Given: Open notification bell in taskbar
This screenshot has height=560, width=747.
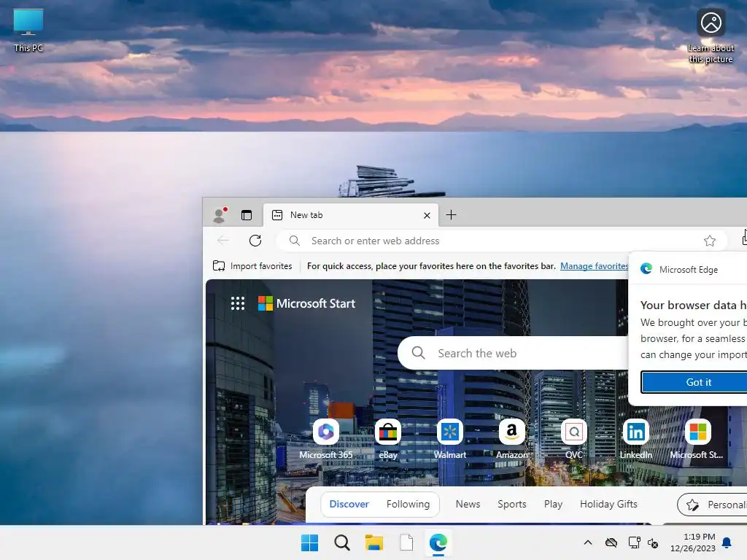Looking at the screenshot, I should tap(727, 542).
